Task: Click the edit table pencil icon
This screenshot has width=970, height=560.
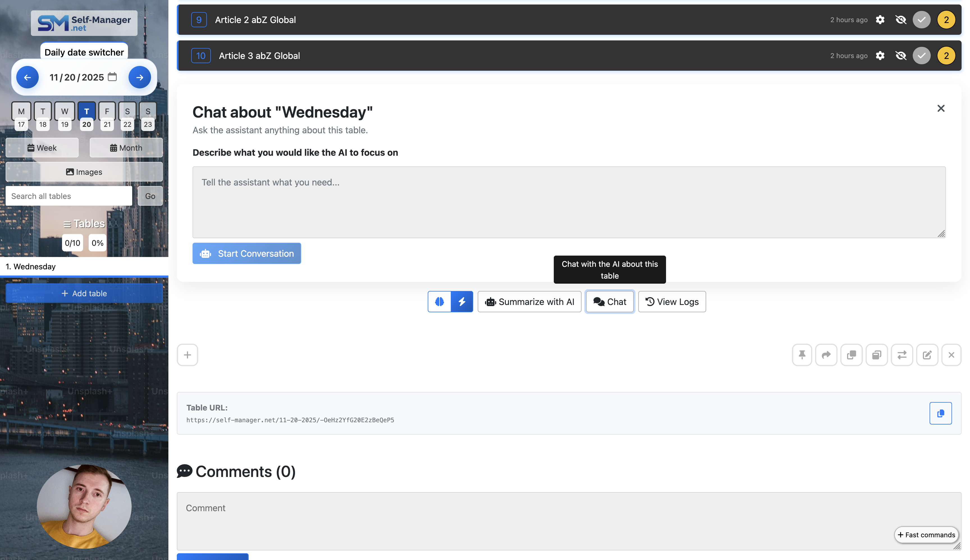Action: coord(927,355)
